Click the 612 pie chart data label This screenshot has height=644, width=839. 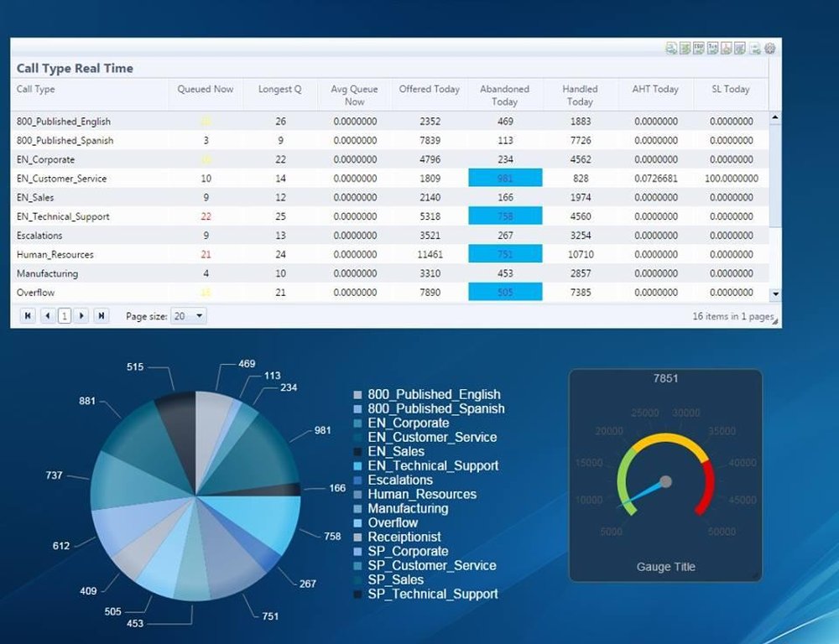click(61, 546)
